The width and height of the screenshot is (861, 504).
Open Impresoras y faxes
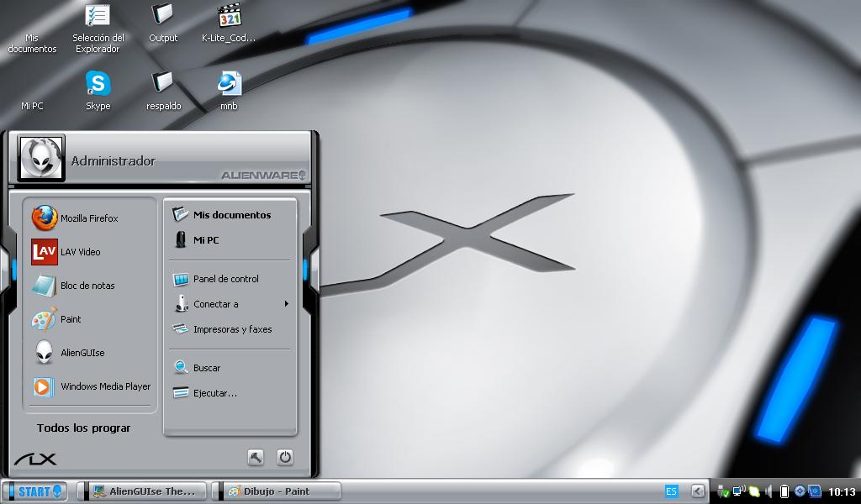(x=230, y=329)
